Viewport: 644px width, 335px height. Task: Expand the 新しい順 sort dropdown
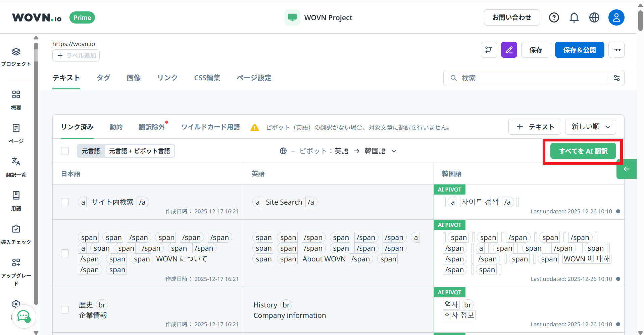[x=590, y=127]
